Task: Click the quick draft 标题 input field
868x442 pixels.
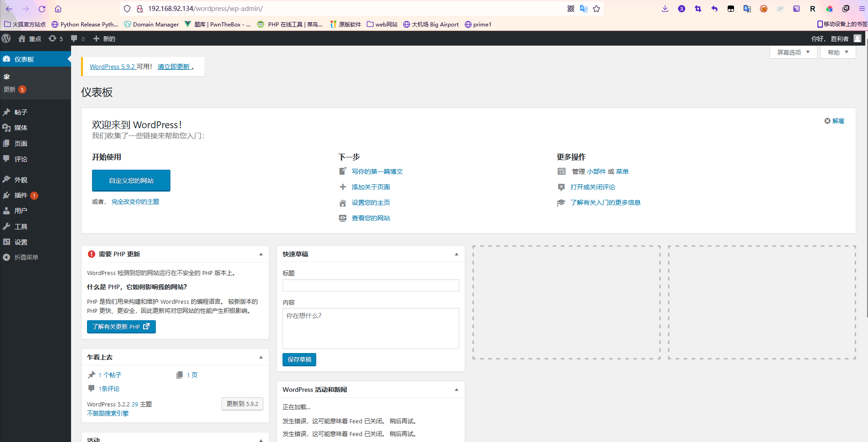Action: [371, 286]
